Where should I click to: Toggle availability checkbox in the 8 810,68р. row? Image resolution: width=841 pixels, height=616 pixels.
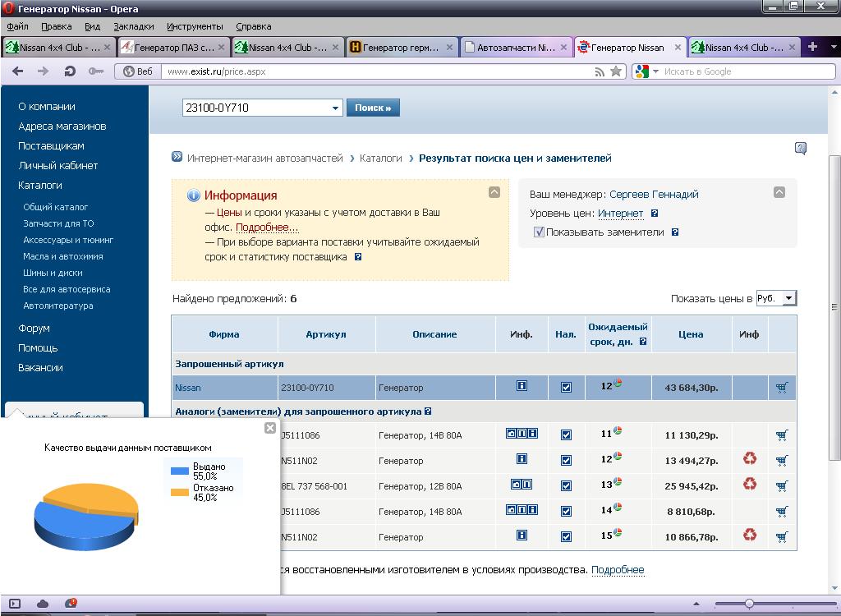click(x=566, y=512)
